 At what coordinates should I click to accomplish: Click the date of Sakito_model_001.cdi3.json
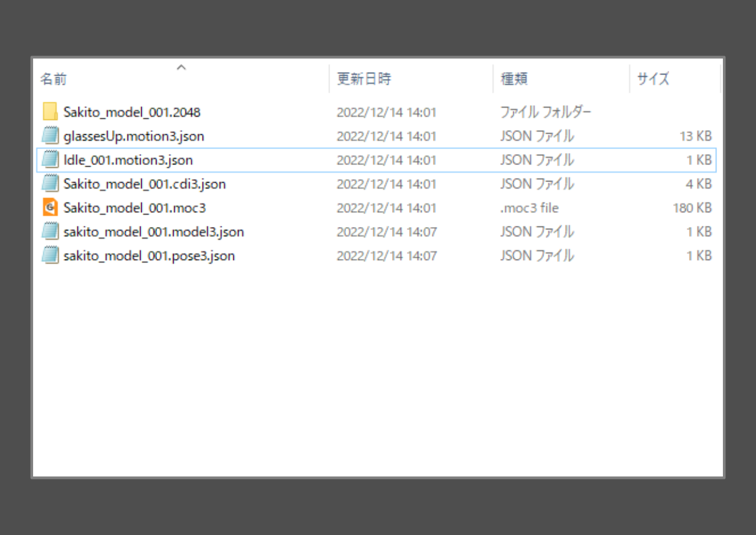coord(386,184)
